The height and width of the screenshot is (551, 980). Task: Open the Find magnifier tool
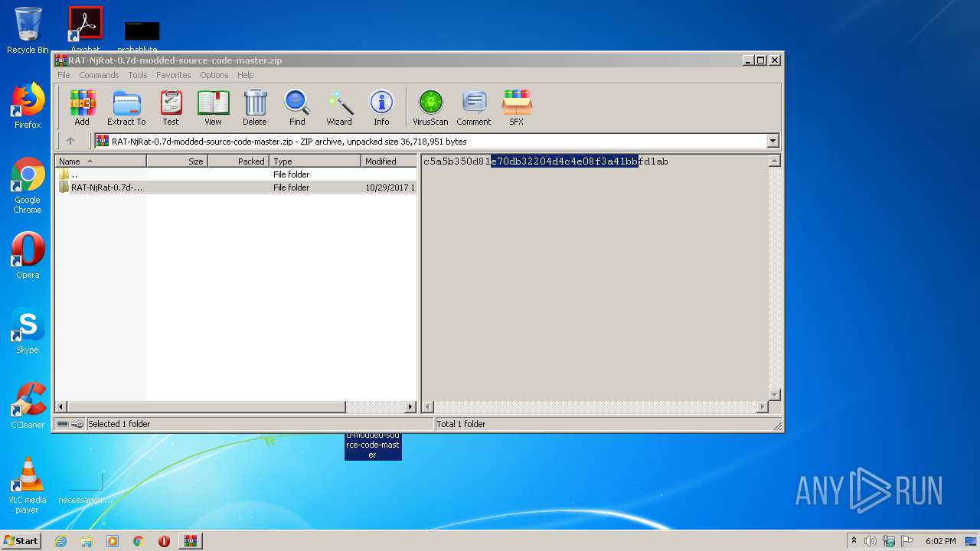[x=297, y=107]
